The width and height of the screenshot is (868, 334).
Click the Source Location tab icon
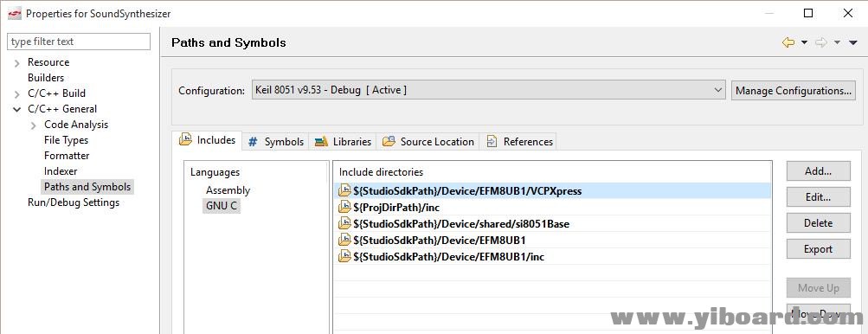pos(389,141)
